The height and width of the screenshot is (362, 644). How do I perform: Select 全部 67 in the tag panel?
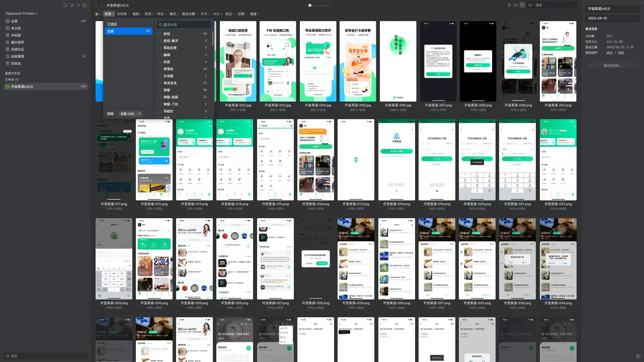tap(128, 31)
